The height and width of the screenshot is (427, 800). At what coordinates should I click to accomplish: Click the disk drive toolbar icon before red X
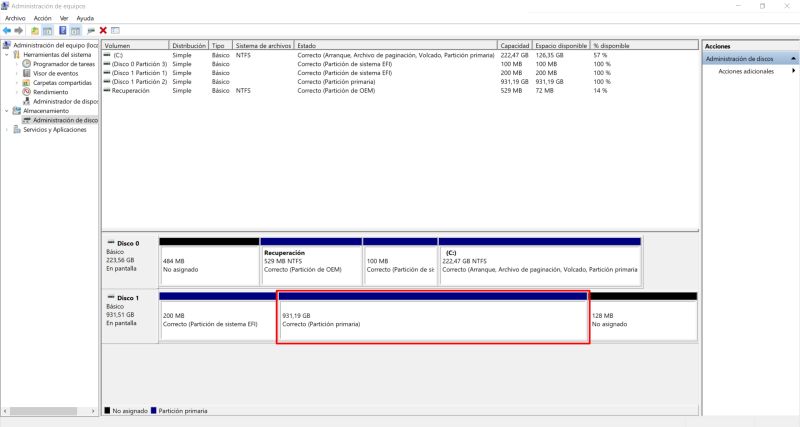tap(91, 31)
